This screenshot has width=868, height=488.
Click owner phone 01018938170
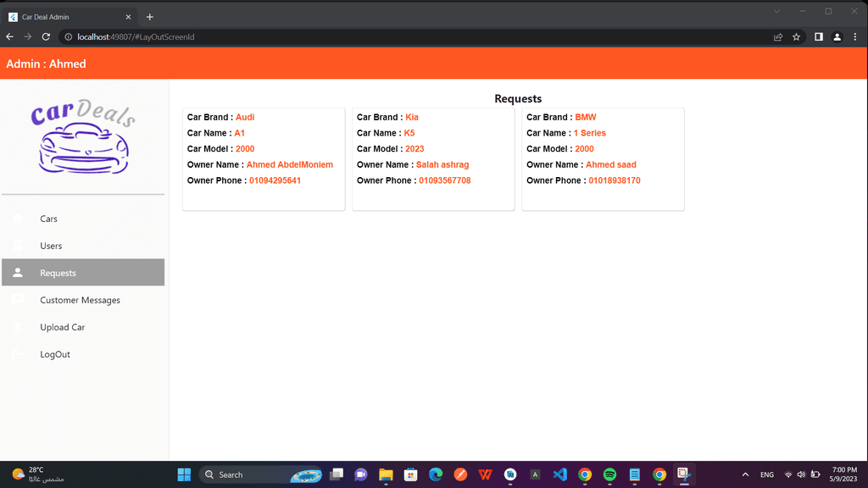click(615, 180)
